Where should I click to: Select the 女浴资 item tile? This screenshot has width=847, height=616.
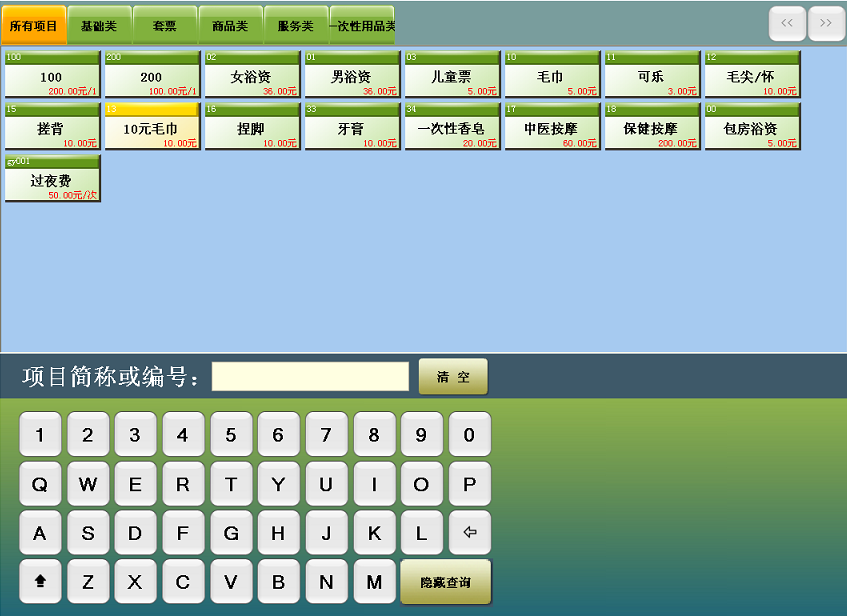(x=252, y=75)
